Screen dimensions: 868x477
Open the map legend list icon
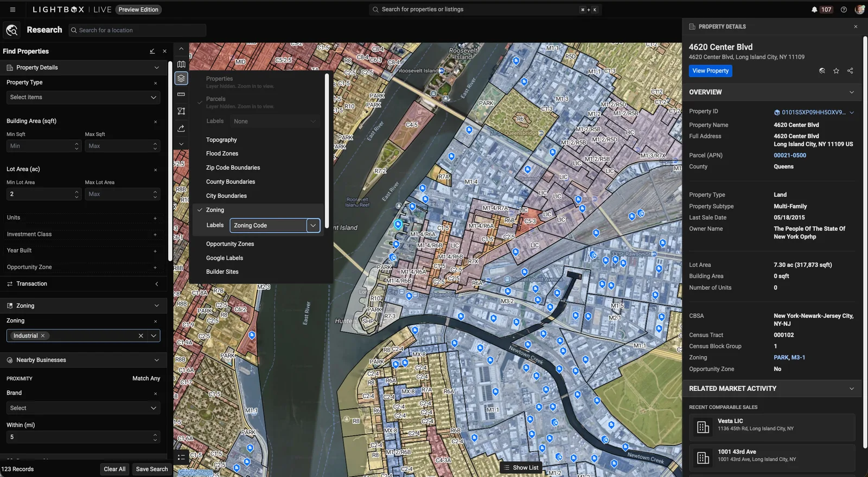[181, 457]
